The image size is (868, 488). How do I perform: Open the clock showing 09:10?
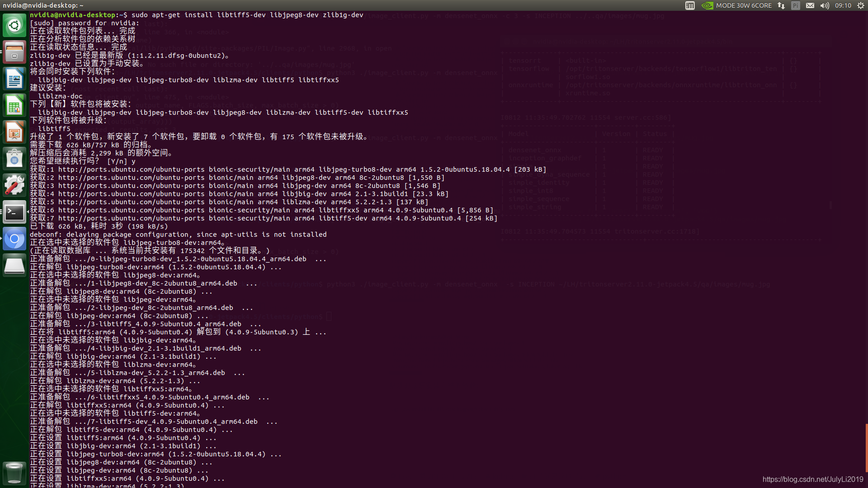(843, 5)
